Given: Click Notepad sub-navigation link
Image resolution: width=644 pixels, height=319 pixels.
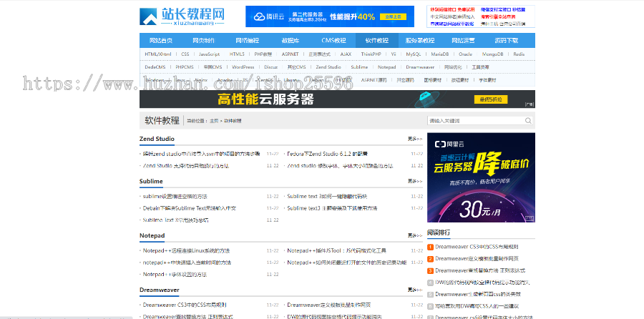Looking at the screenshot, I should [386, 67].
